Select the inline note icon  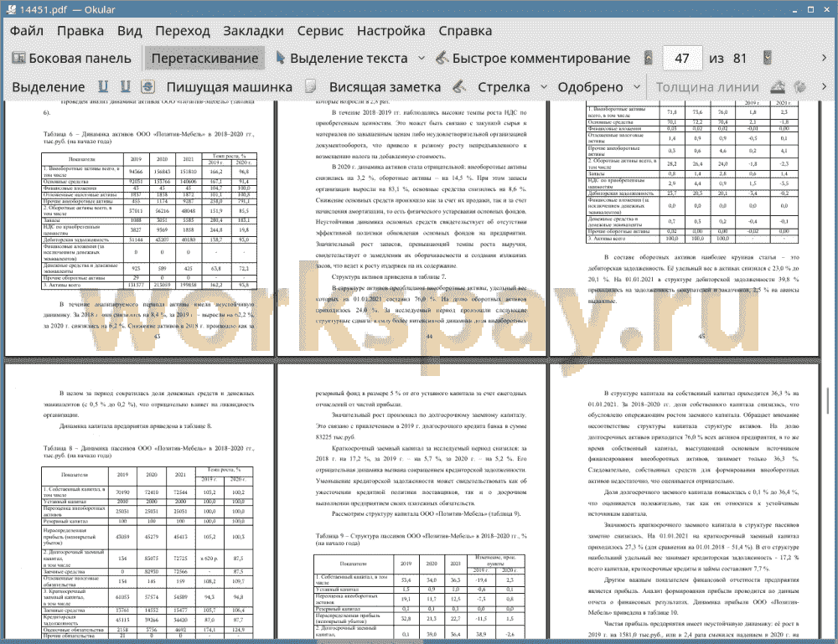(x=311, y=87)
